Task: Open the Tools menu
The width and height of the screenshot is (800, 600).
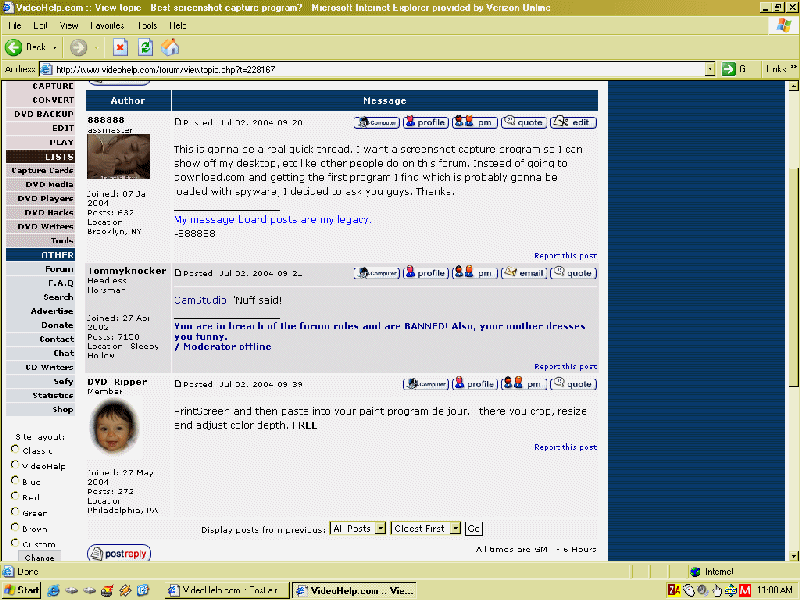Action: (147, 26)
